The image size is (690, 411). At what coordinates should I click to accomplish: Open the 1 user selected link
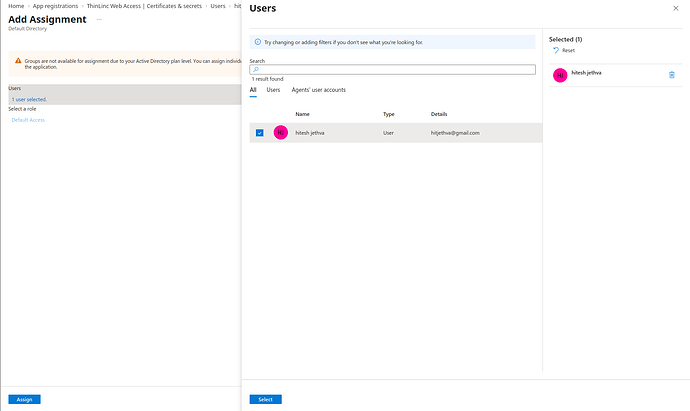[29, 99]
